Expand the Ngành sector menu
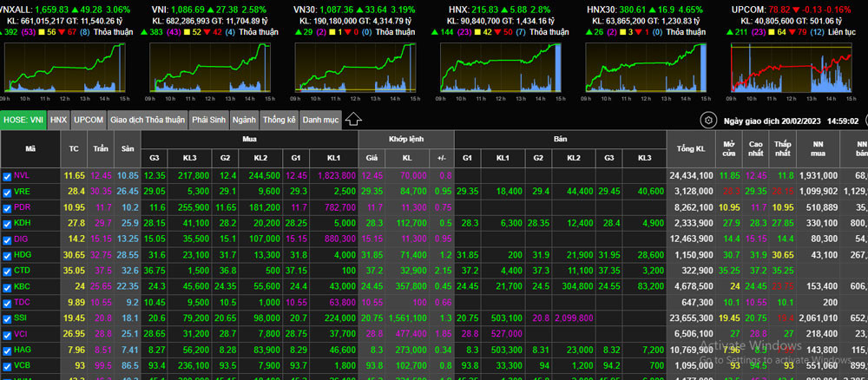 pyautogui.click(x=244, y=120)
